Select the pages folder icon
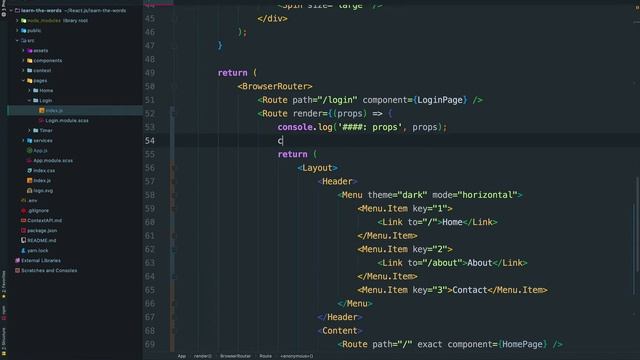Viewport: 640px width, 360px height. coord(29,80)
